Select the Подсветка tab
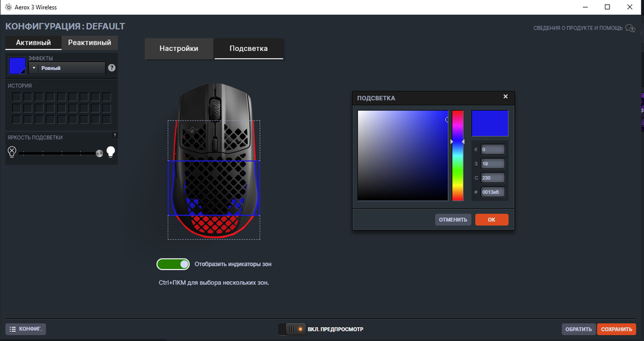Viewport: 644px width, 341px height. (x=249, y=49)
